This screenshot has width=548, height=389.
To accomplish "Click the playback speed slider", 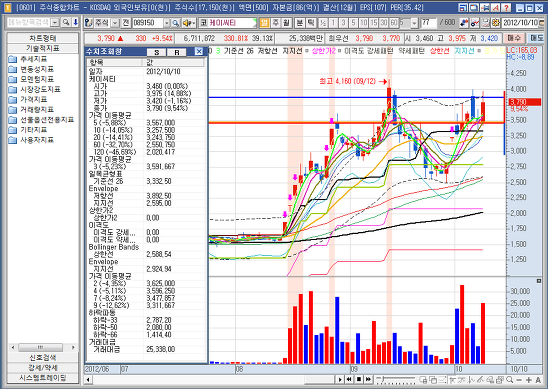I will [x=396, y=379].
